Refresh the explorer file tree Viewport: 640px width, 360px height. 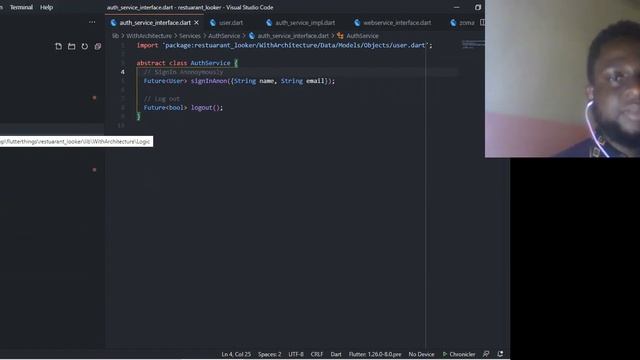84,47
